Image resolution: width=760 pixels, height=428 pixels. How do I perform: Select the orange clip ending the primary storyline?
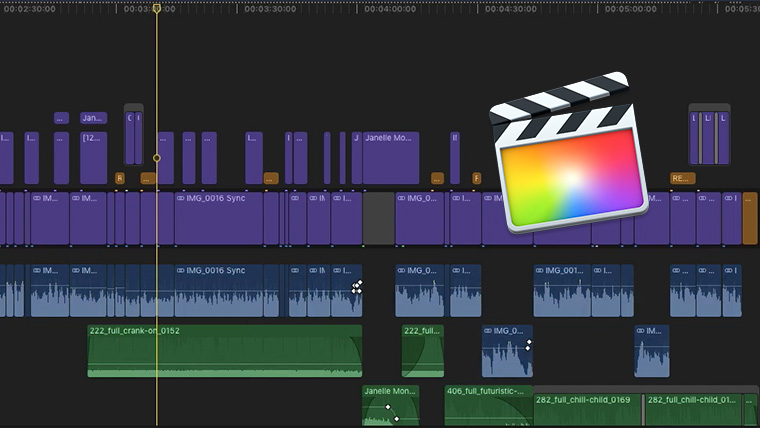coord(750,218)
